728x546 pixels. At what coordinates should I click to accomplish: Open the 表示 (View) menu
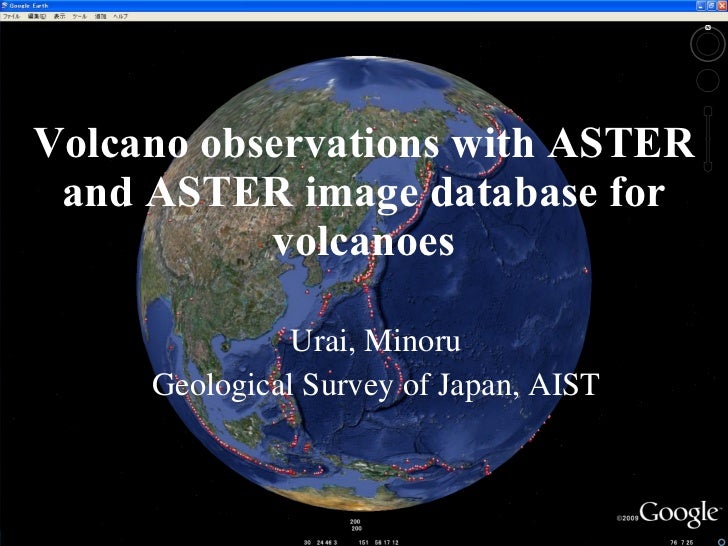tap(59, 16)
